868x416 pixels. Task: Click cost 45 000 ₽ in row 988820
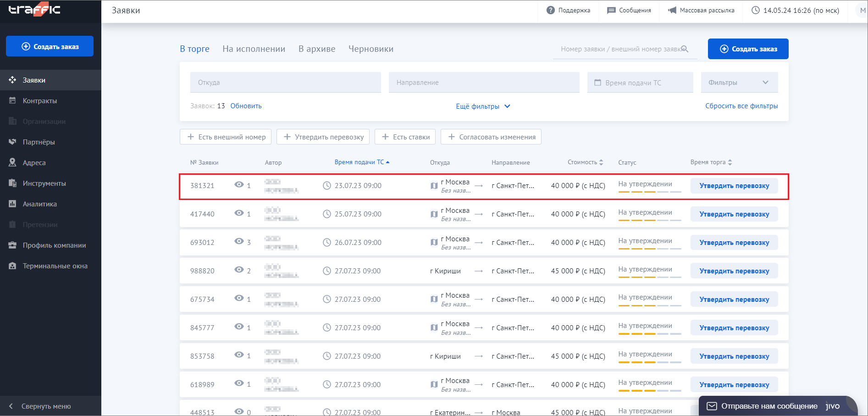pyautogui.click(x=578, y=271)
